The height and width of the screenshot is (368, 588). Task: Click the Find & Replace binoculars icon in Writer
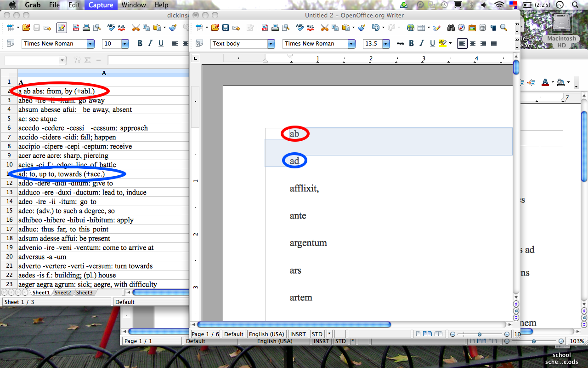pyautogui.click(x=451, y=28)
